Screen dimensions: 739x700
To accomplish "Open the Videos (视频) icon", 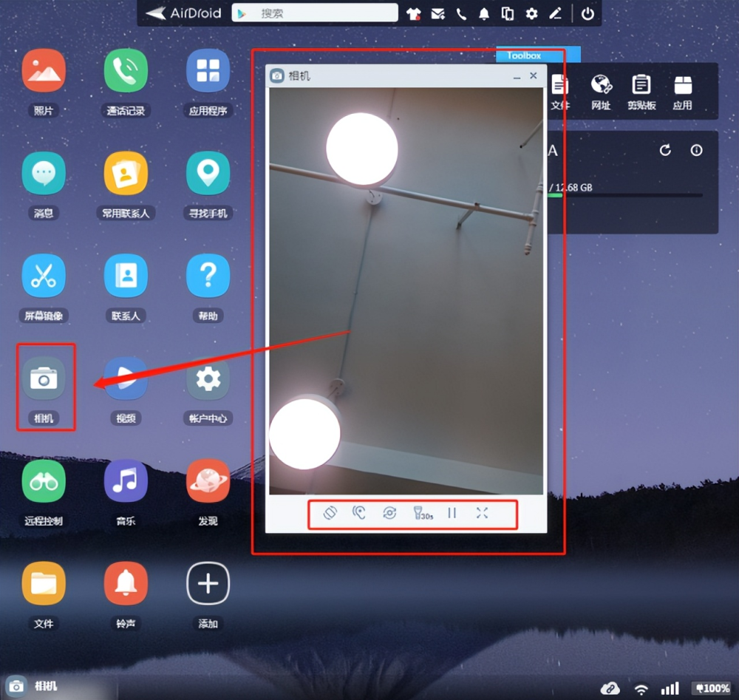I will pos(126,378).
